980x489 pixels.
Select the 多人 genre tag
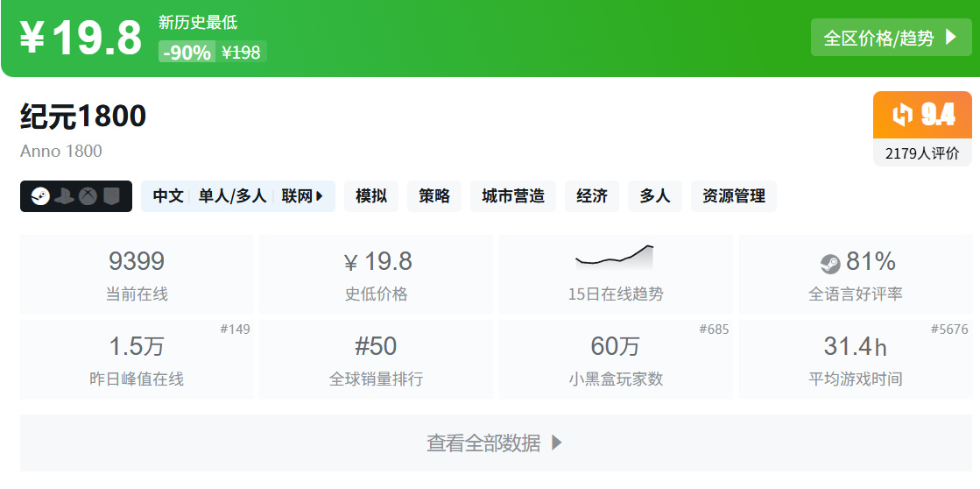pos(655,196)
